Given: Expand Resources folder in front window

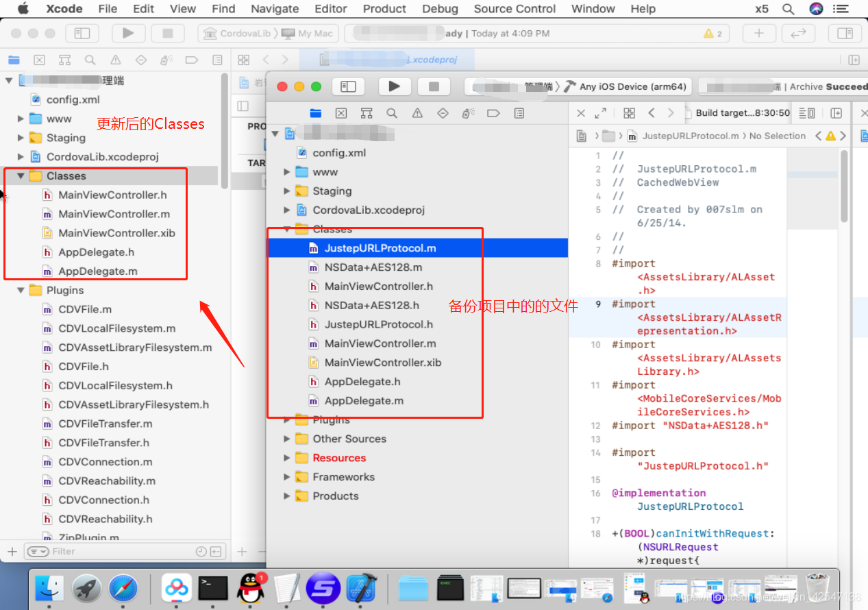Looking at the screenshot, I should (x=287, y=458).
